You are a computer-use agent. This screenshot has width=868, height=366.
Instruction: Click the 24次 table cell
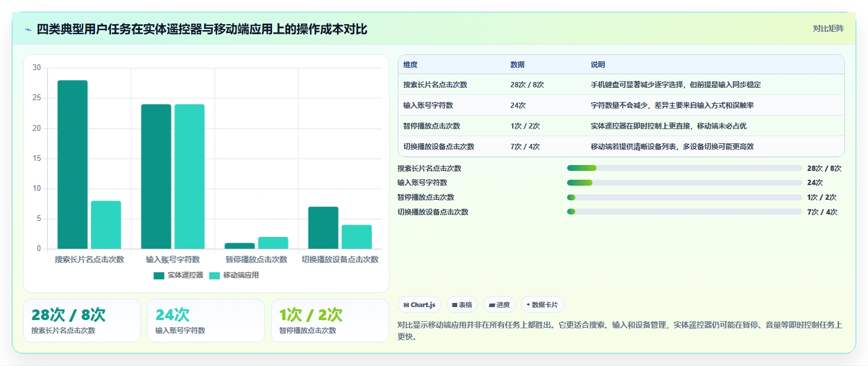pyautogui.click(x=518, y=105)
